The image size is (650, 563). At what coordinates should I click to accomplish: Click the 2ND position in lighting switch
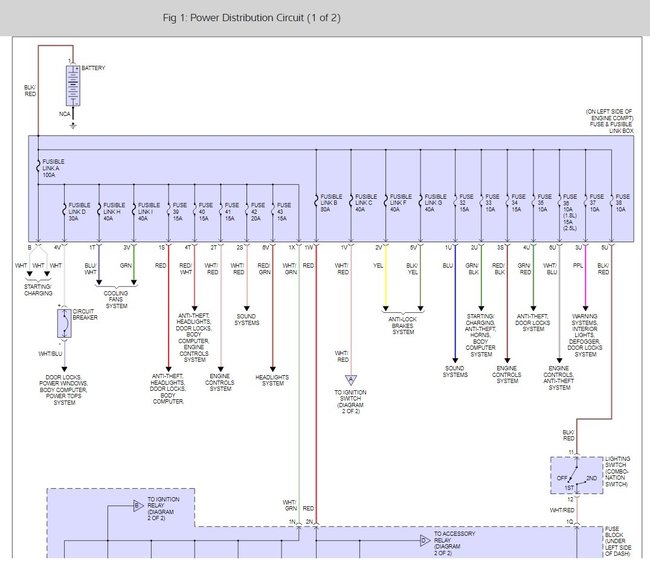[x=592, y=478]
